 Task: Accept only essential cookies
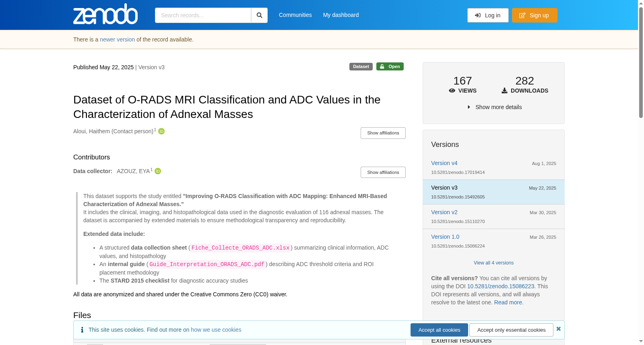pos(511,330)
